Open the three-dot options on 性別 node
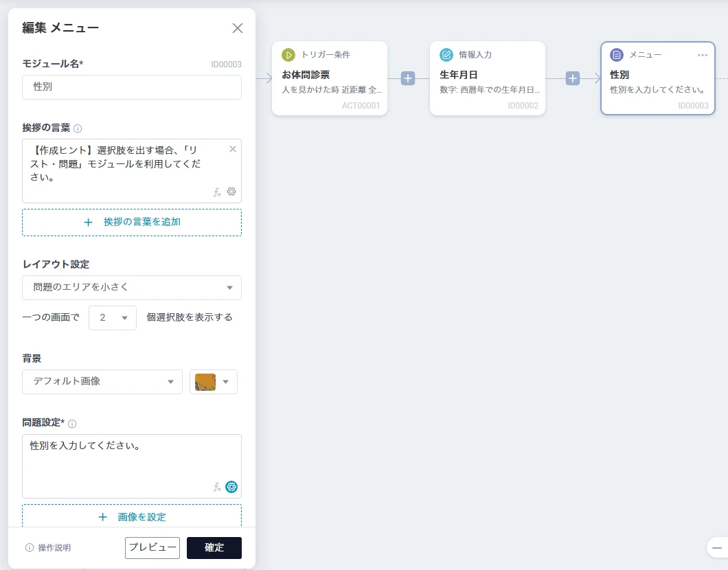Screen dimensions: 728x570 click(703, 55)
